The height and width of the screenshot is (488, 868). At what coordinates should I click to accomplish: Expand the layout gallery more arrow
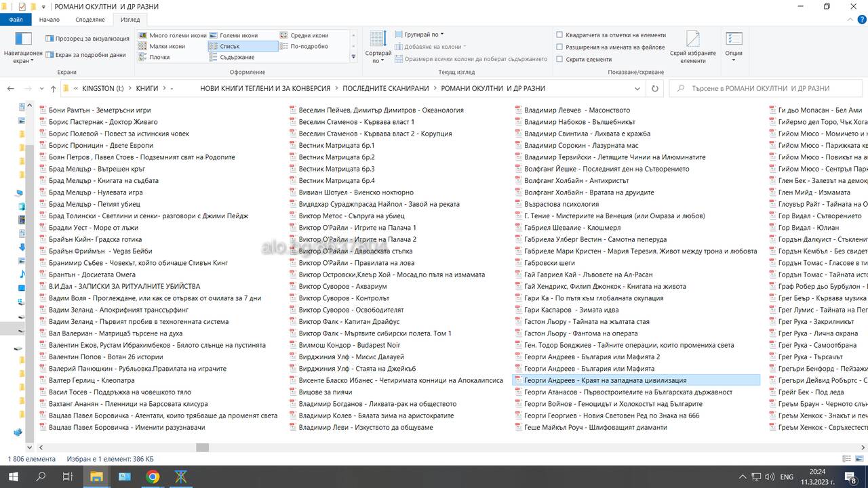pyautogui.click(x=353, y=57)
